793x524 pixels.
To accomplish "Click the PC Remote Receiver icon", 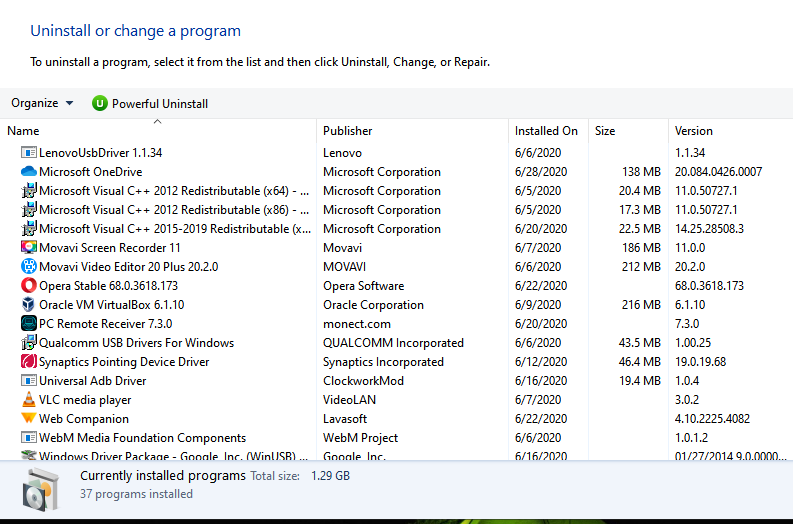I will 29,323.
